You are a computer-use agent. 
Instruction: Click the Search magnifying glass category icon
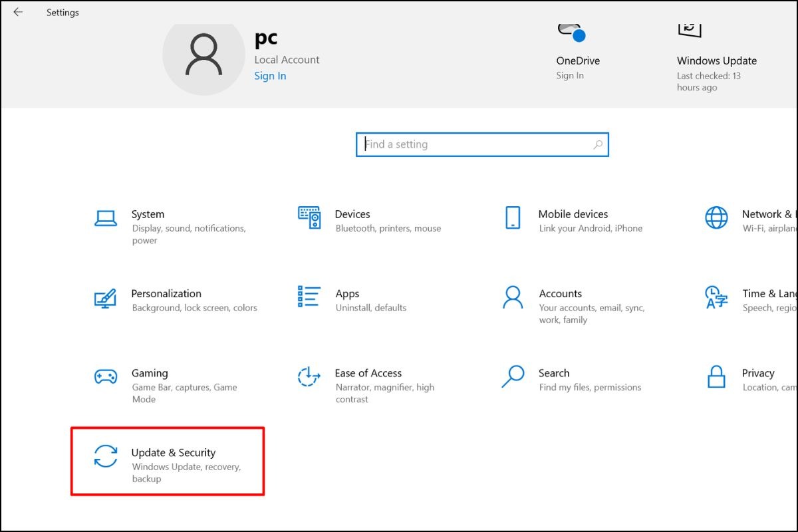pyautogui.click(x=513, y=376)
